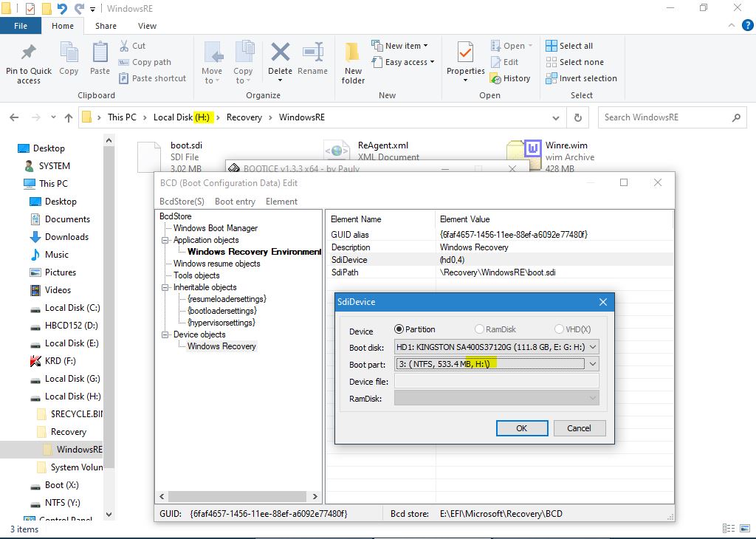Viewport: 756px width, 539px height.
Task: Collapse the Inheritable objects tree node
Action: tap(166, 287)
